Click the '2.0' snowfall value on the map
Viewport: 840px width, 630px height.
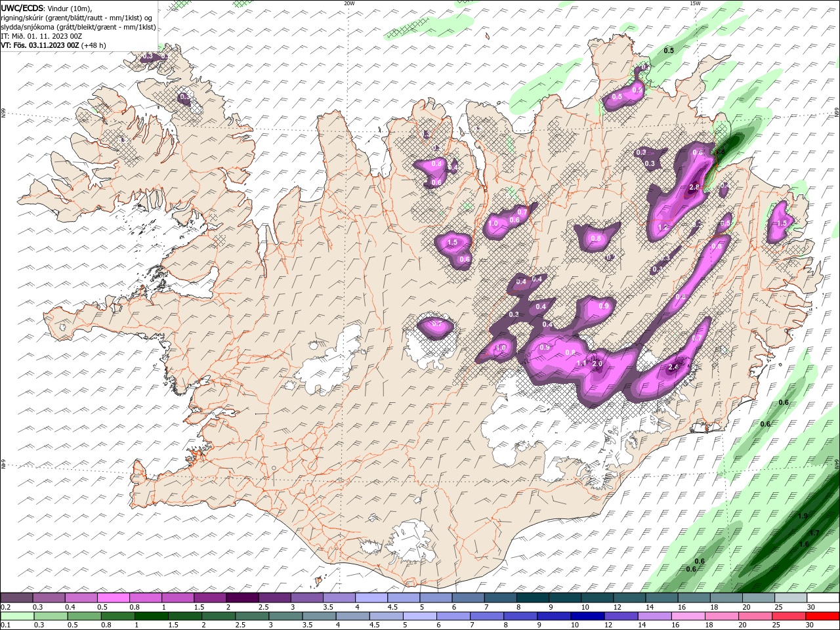point(597,364)
